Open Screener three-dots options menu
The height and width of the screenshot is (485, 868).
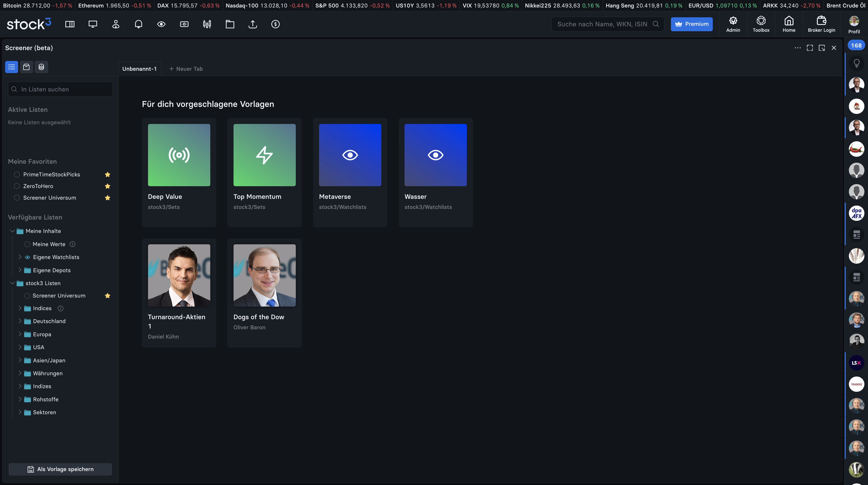click(x=797, y=48)
